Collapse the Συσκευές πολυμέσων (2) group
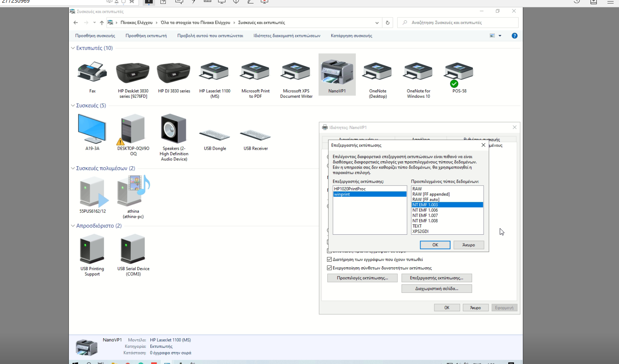Screen dimensions: 619x364 point(73,168)
